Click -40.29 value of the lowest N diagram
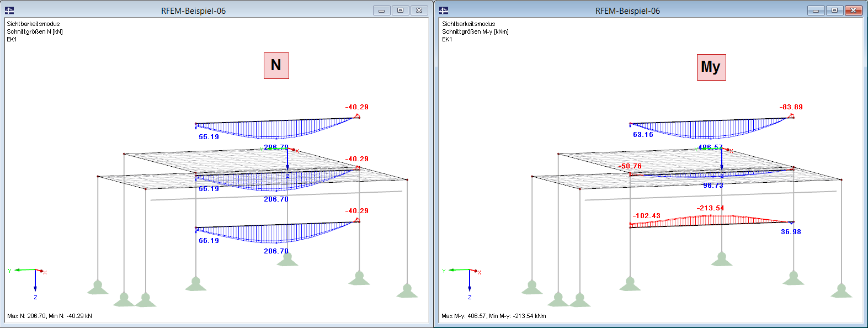 pos(357,211)
